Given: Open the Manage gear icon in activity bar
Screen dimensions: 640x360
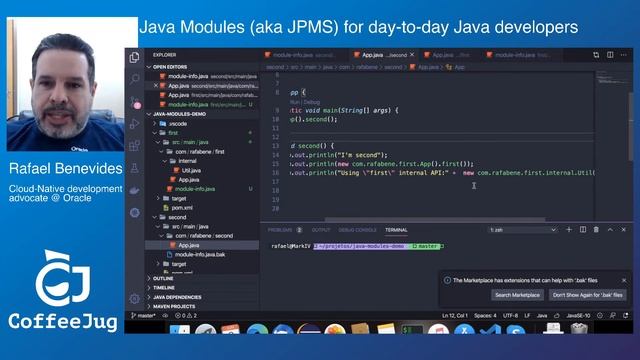Looking at the screenshot, I should tap(134, 299).
